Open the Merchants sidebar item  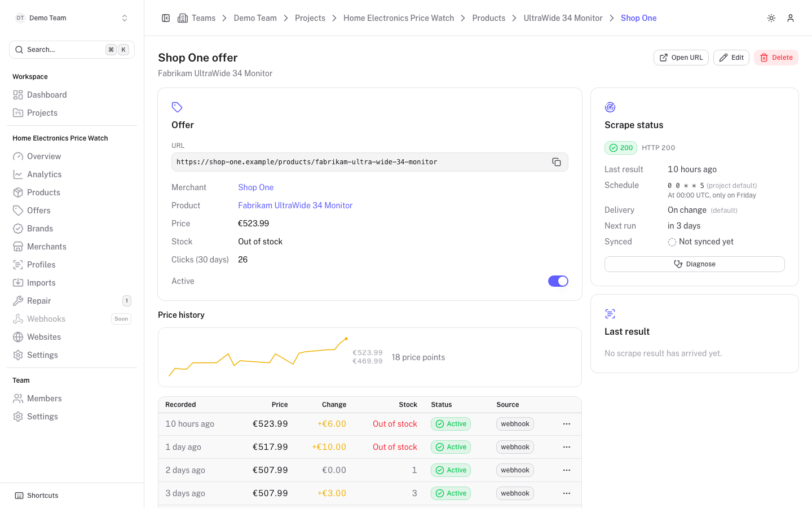(x=72, y=247)
